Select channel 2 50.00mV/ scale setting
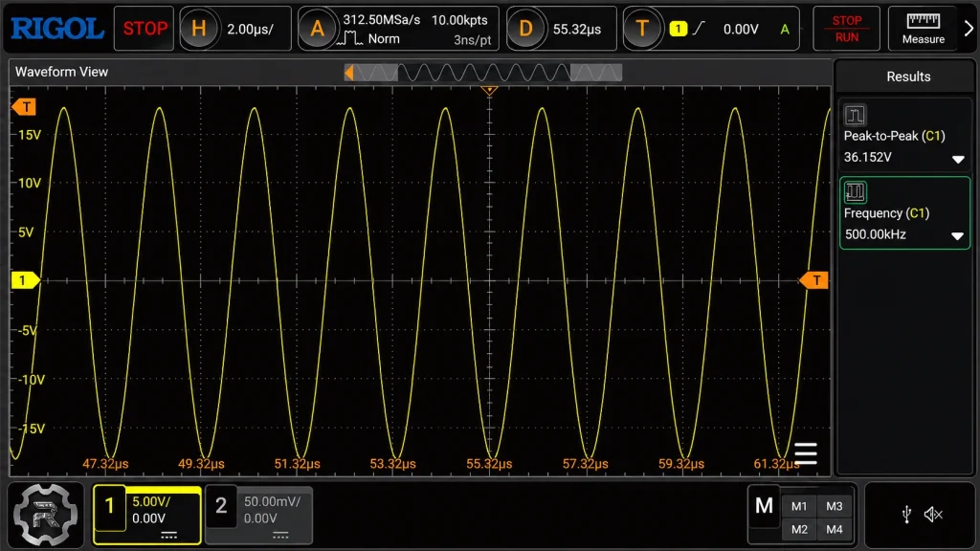 click(x=272, y=501)
